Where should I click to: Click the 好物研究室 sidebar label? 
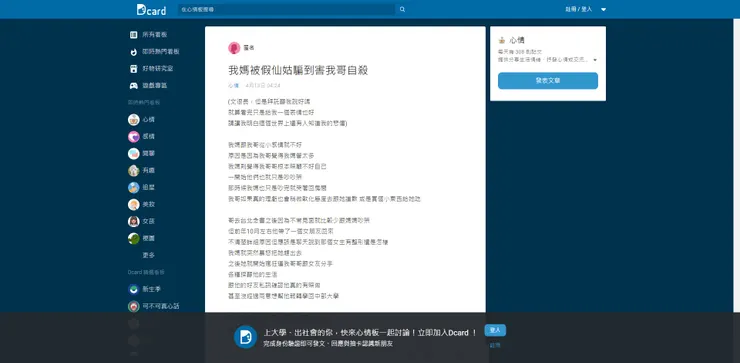[158, 68]
